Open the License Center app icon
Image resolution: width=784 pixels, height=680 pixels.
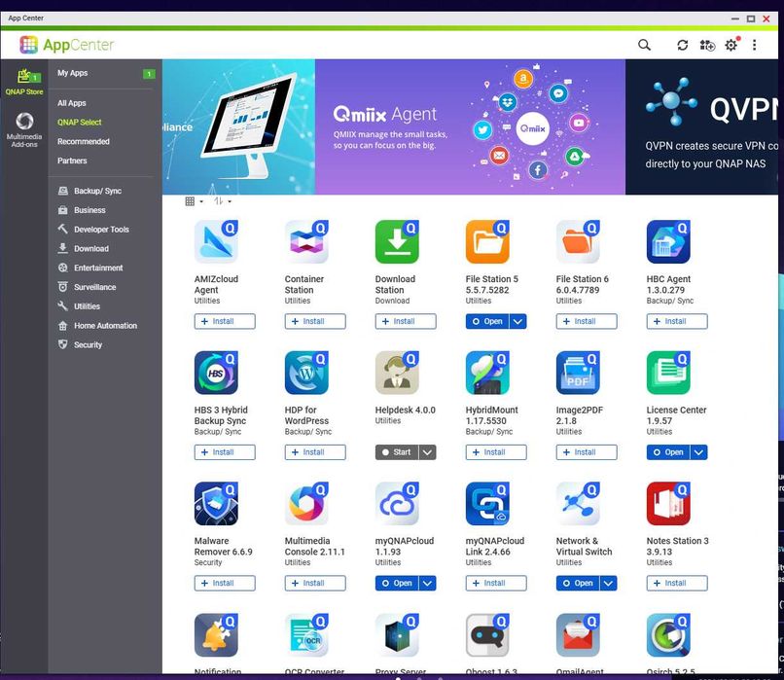click(x=668, y=373)
